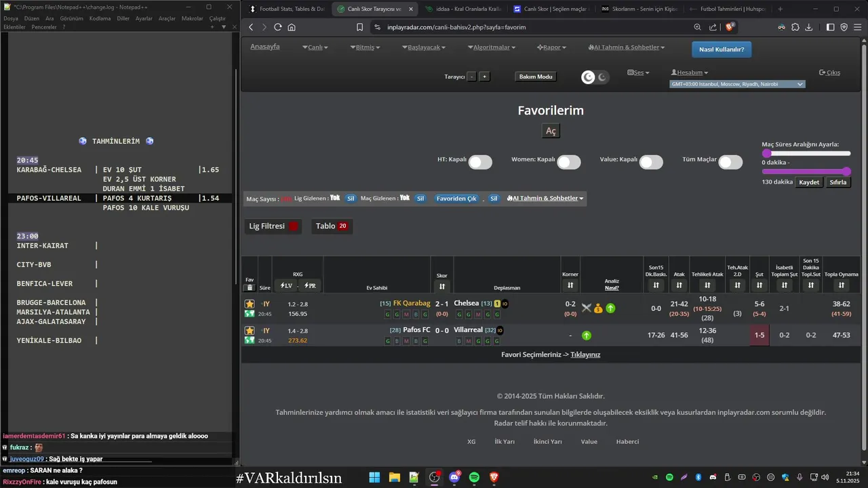The width and height of the screenshot is (868, 488).
Task: Click green up arrow in Villarreal row
Action: point(587,335)
